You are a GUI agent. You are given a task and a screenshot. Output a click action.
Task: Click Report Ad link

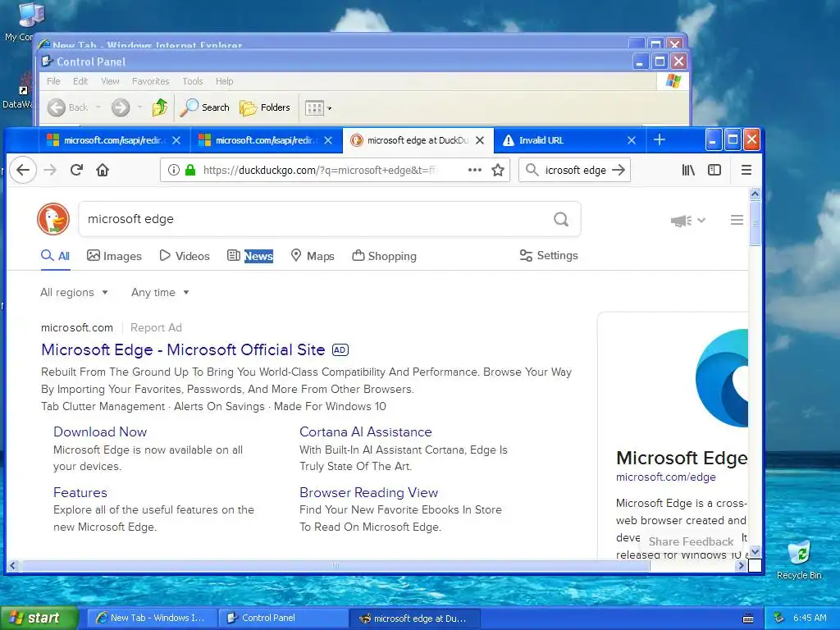click(156, 328)
